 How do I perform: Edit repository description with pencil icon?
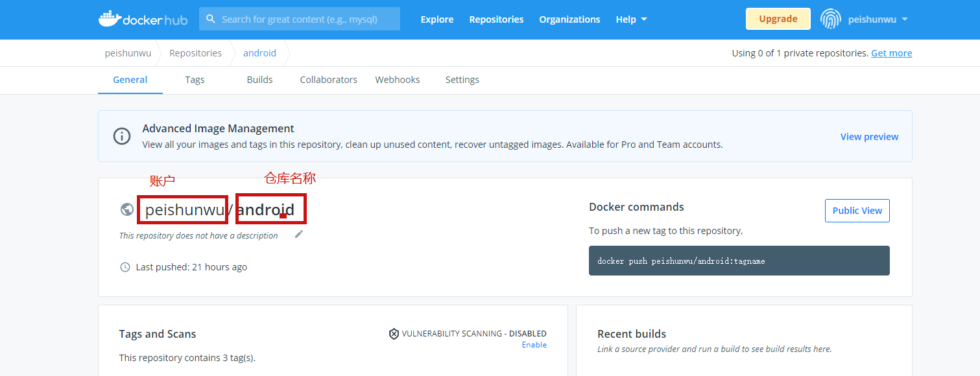[x=299, y=234]
